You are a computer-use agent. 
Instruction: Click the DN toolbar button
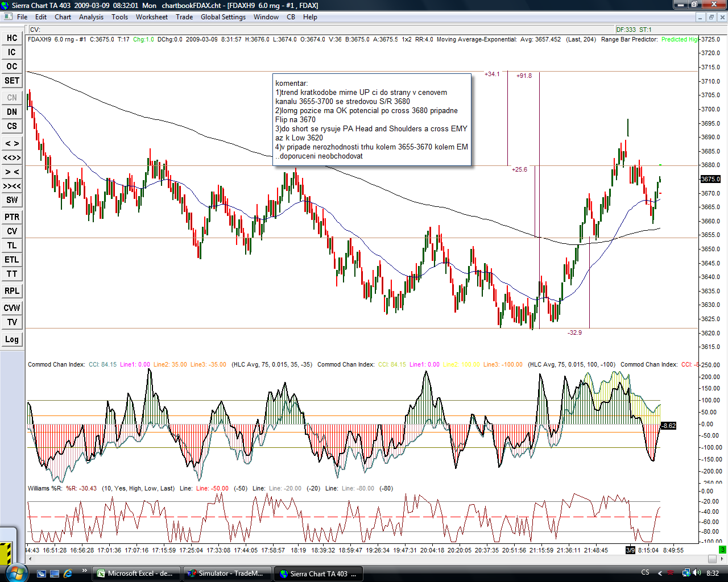(x=12, y=112)
